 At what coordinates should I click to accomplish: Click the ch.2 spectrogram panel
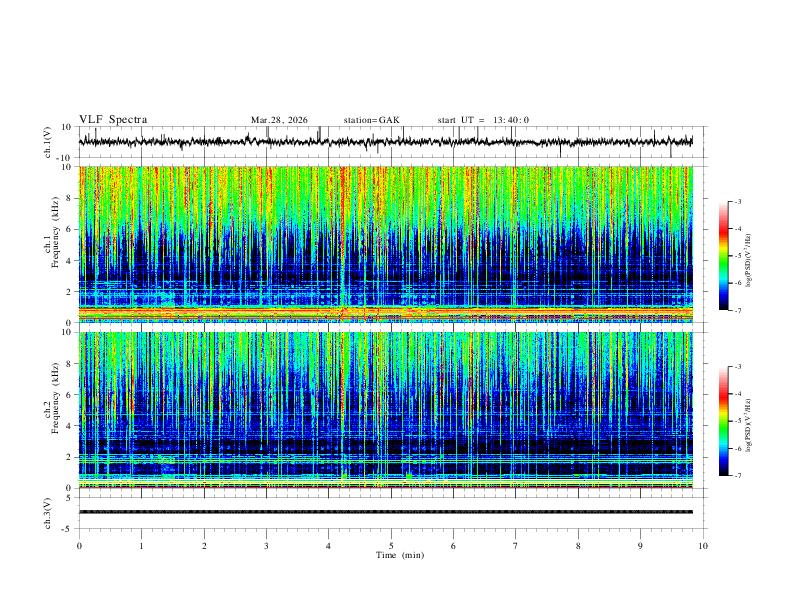[386, 410]
